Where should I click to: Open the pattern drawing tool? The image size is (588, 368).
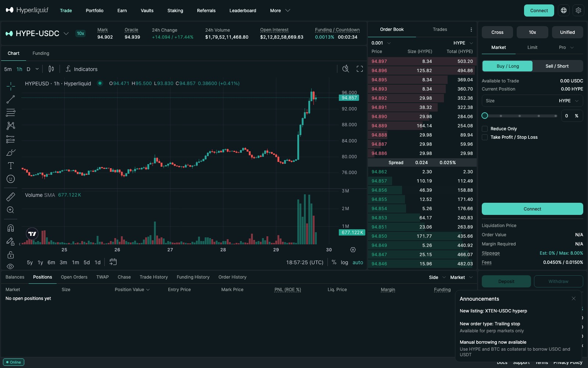[11, 126]
